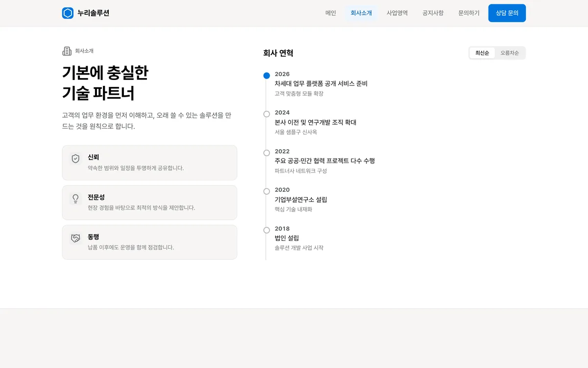Image resolution: width=588 pixels, height=368 pixels.
Task: Click '주요 공공·민간 협력 프로젝트 다수 수행' entry
Action: [325, 160]
